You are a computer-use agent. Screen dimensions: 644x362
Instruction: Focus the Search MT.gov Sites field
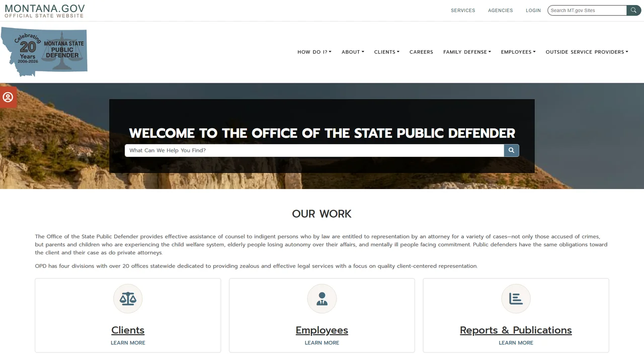587,10
